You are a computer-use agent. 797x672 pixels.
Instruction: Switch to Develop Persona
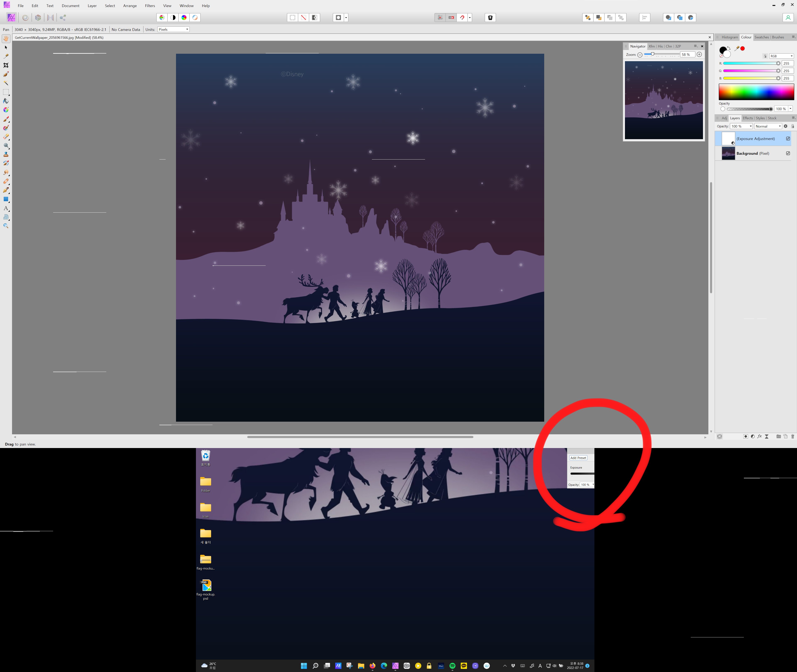pos(38,17)
